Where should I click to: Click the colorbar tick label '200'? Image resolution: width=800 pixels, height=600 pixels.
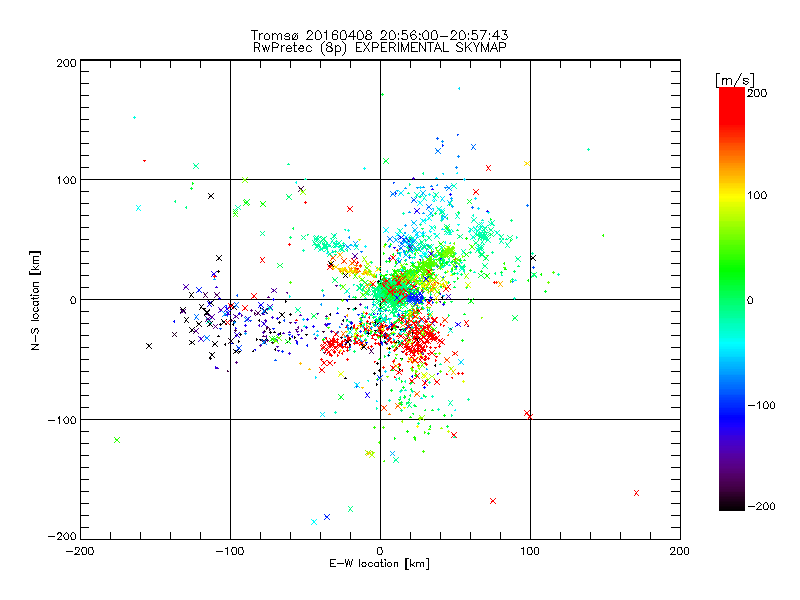(757, 93)
